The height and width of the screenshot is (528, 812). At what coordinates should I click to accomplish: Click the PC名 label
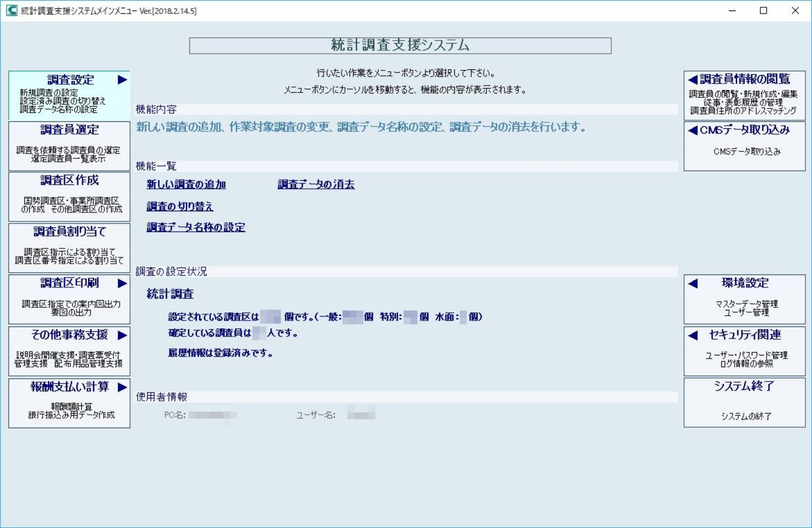(x=175, y=415)
